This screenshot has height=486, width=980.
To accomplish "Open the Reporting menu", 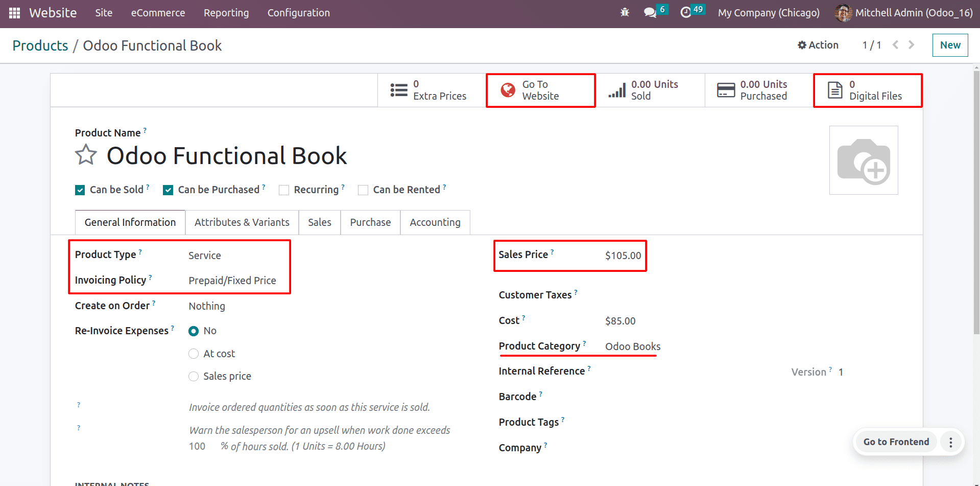I will [226, 13].
